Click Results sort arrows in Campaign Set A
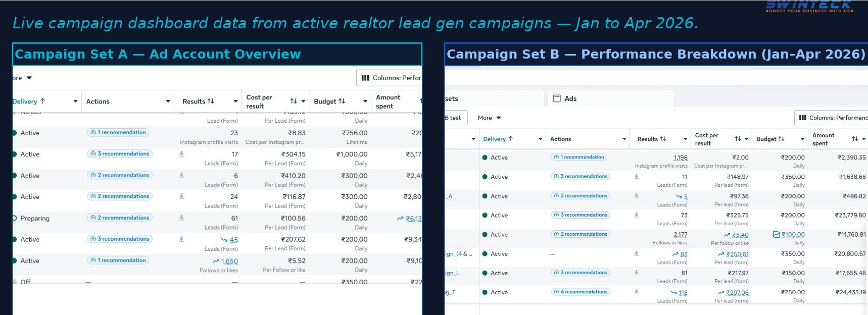The image size is (868, 315). (x=211, y=101)
